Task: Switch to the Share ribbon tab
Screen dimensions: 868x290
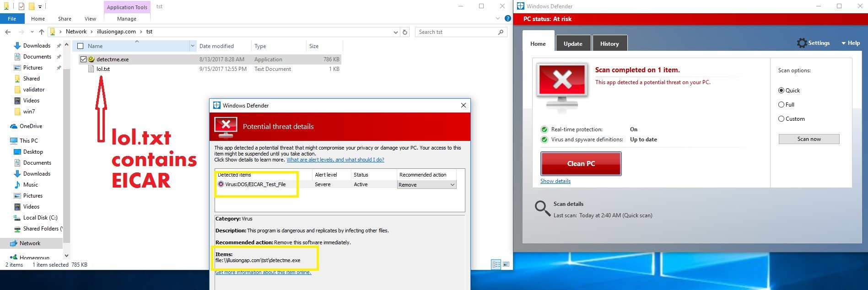Action: coord(65,19)
